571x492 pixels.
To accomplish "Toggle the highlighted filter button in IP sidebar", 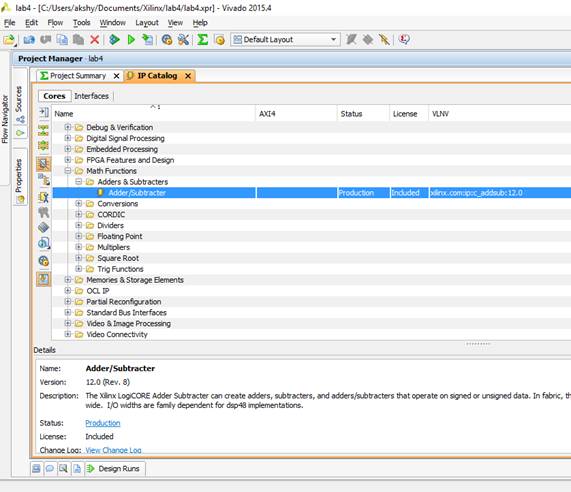I will click(x=43, y=164).
